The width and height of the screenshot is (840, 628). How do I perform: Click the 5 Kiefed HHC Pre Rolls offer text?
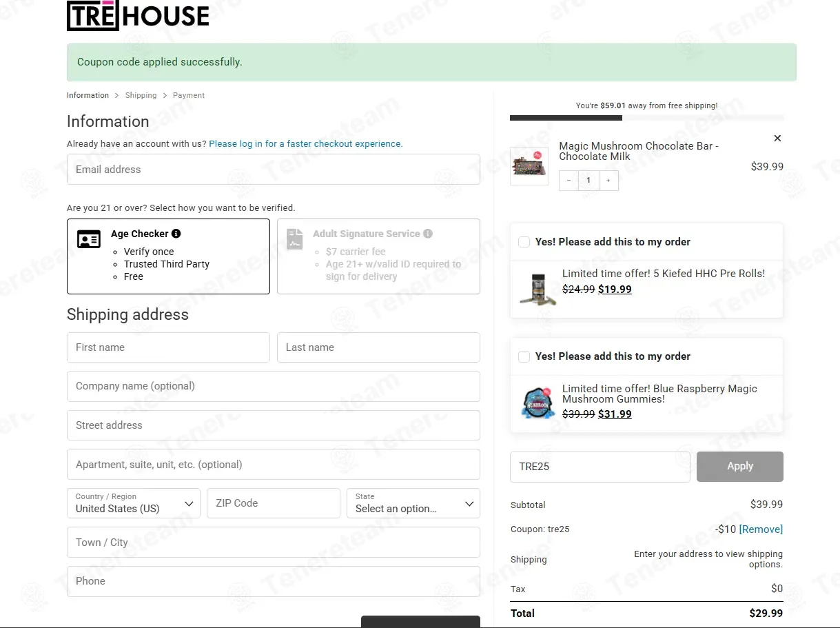[664, 274]
